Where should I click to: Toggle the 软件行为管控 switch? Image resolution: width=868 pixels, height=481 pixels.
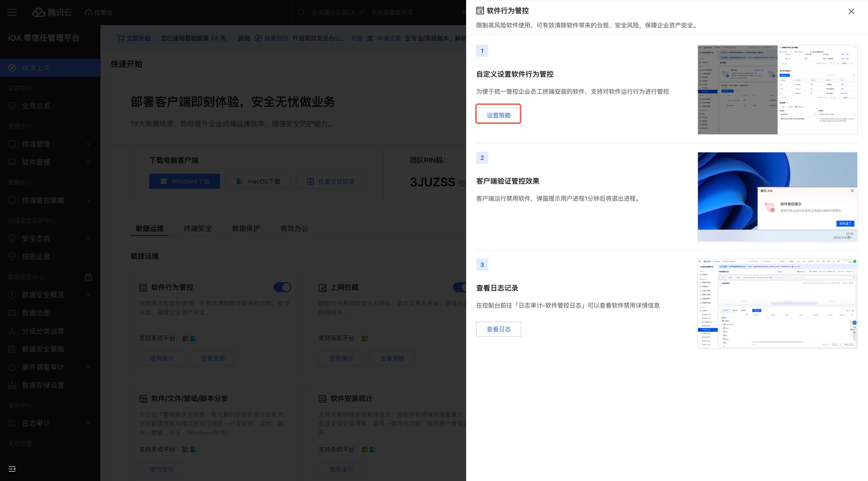pos(282,287)
